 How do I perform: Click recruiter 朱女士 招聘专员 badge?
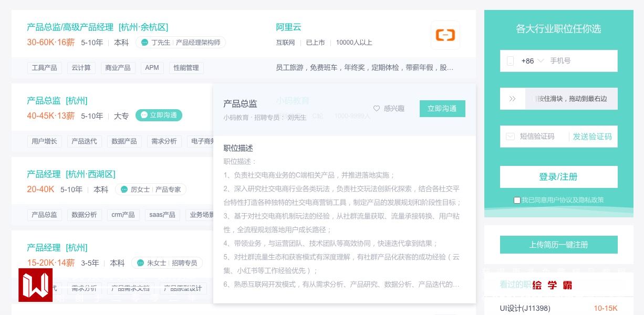pos(167,263)
